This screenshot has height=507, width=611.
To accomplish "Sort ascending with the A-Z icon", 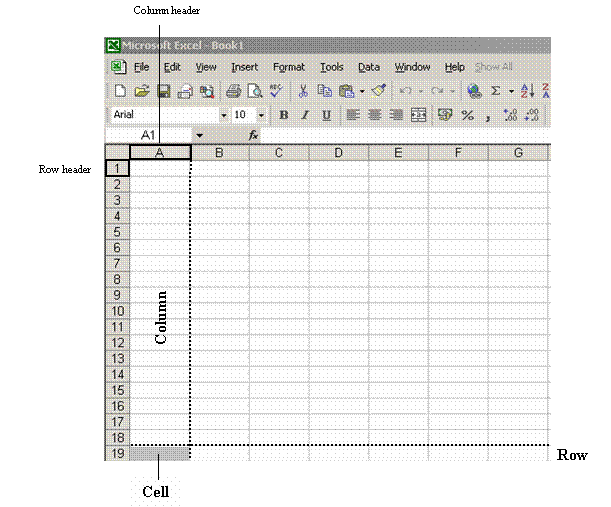I will click(x=527, y=91).
